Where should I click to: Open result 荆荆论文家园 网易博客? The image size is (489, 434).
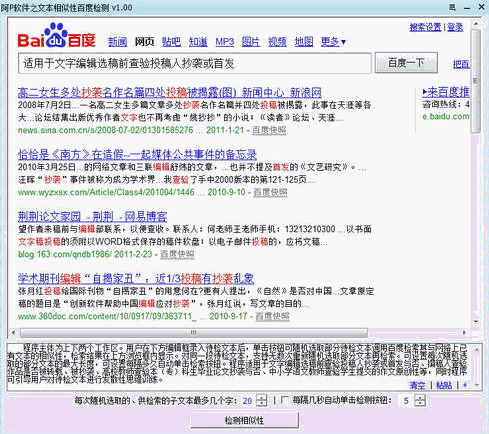(92, 217)
